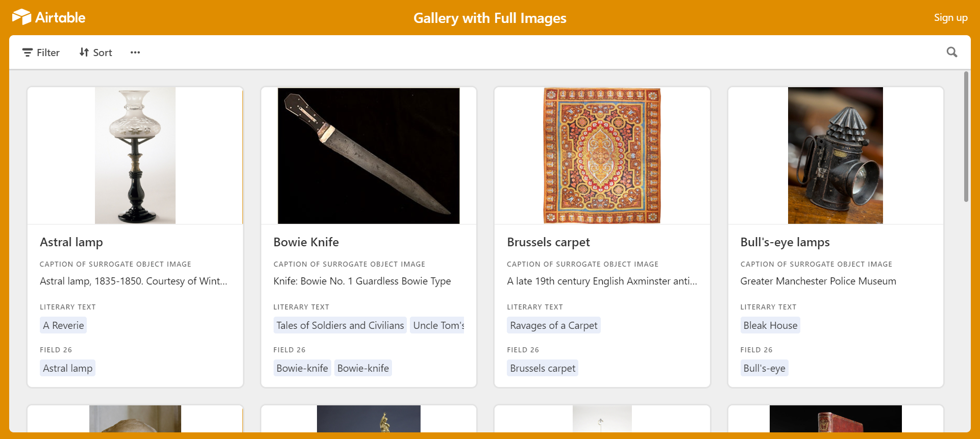Click the Sign up link
980x439 pixels.
(950, 17)
